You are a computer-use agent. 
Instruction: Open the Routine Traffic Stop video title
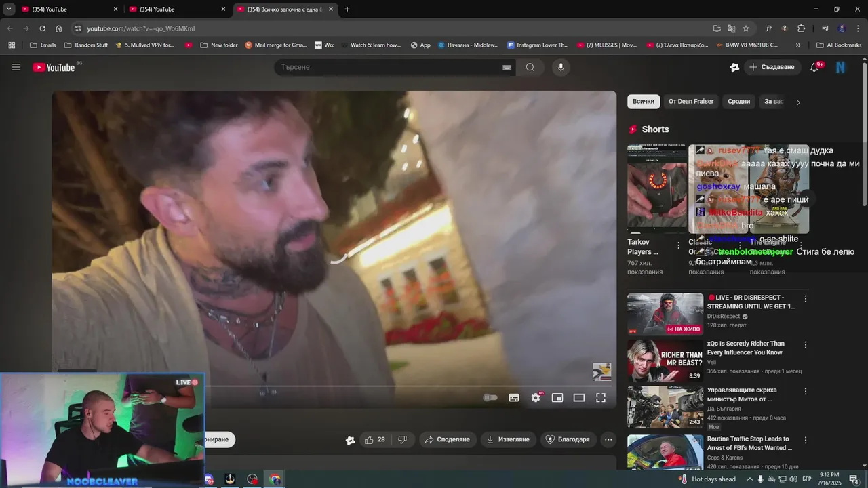[749, 443]
